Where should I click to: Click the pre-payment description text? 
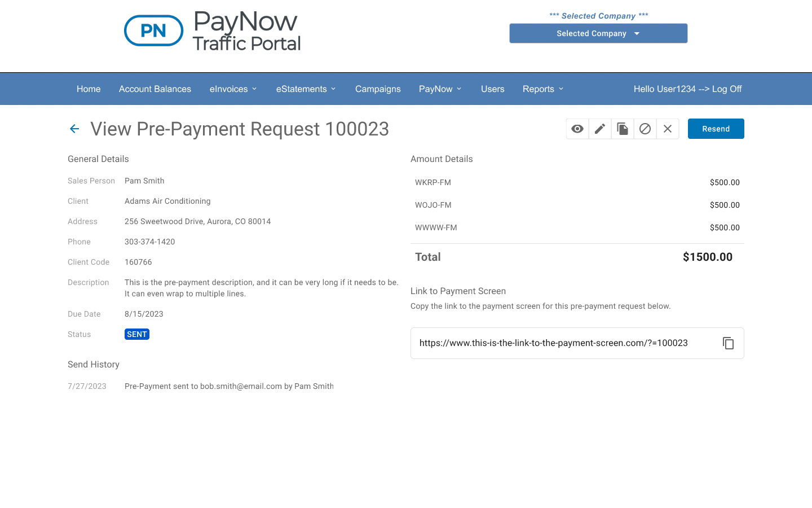pos(262,288)
